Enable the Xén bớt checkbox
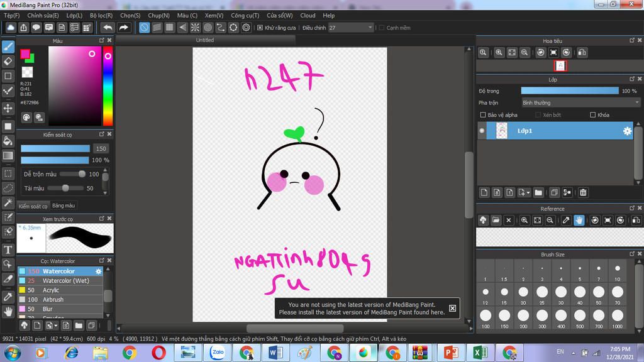 [538, 115]
